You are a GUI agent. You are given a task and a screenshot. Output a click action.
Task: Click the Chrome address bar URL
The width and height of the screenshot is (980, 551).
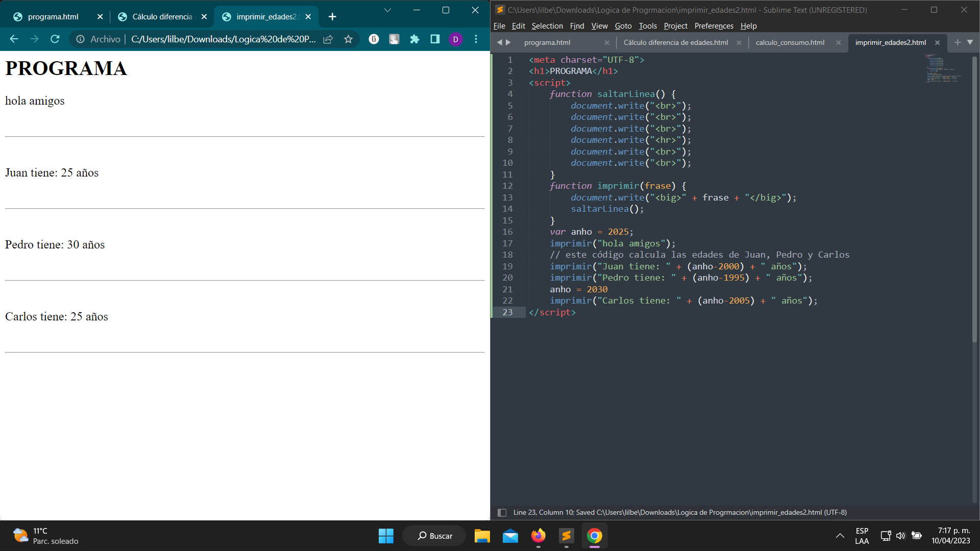click(x=223, y=39)
